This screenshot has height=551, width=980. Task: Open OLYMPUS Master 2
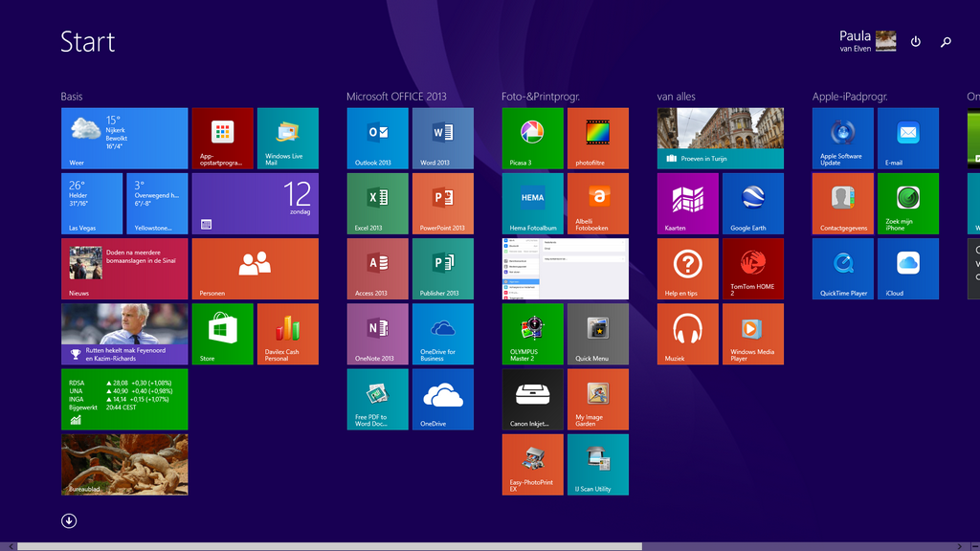(532, 334)
